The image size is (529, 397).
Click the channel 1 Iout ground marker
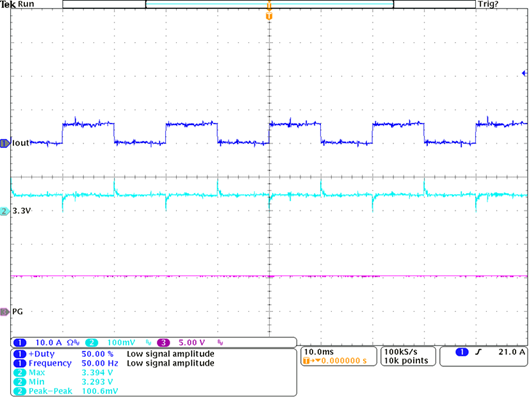(x=5, y=143)
